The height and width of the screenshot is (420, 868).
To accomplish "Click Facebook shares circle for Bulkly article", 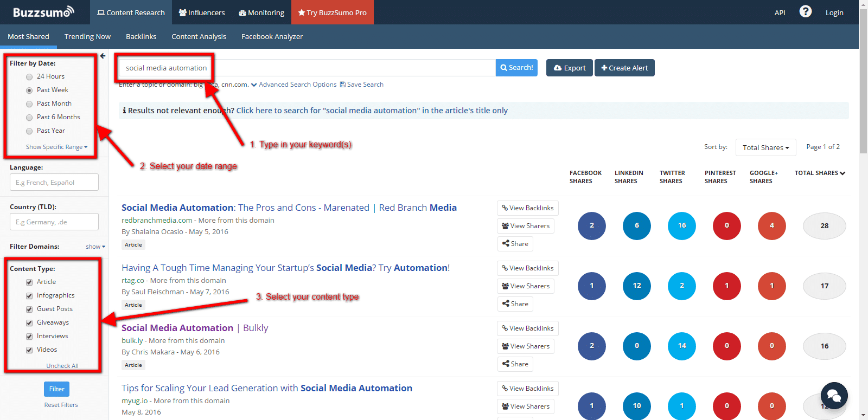I will [x=592, y=346].
